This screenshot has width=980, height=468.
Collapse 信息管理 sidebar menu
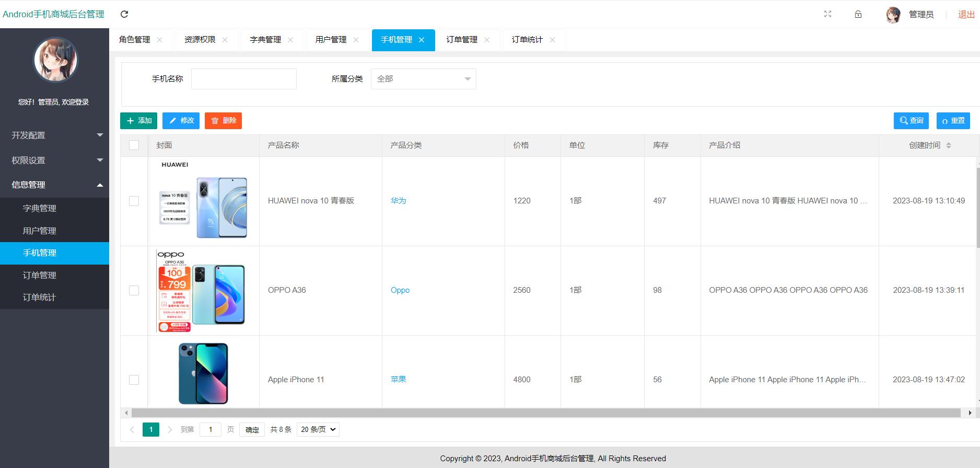coord(54,185)
